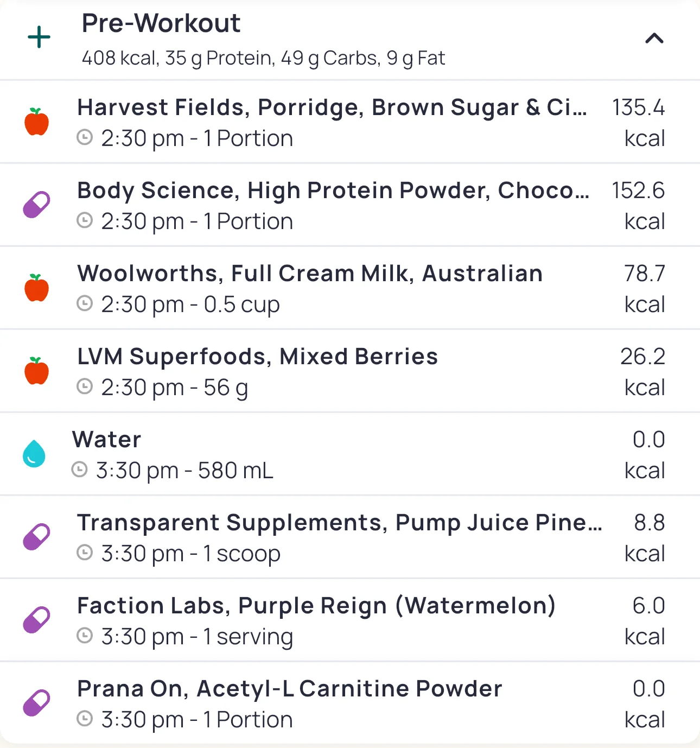Click the apple icon next to Harvest Fields Porridge
The image size is (700, 748).
(37, 122)
